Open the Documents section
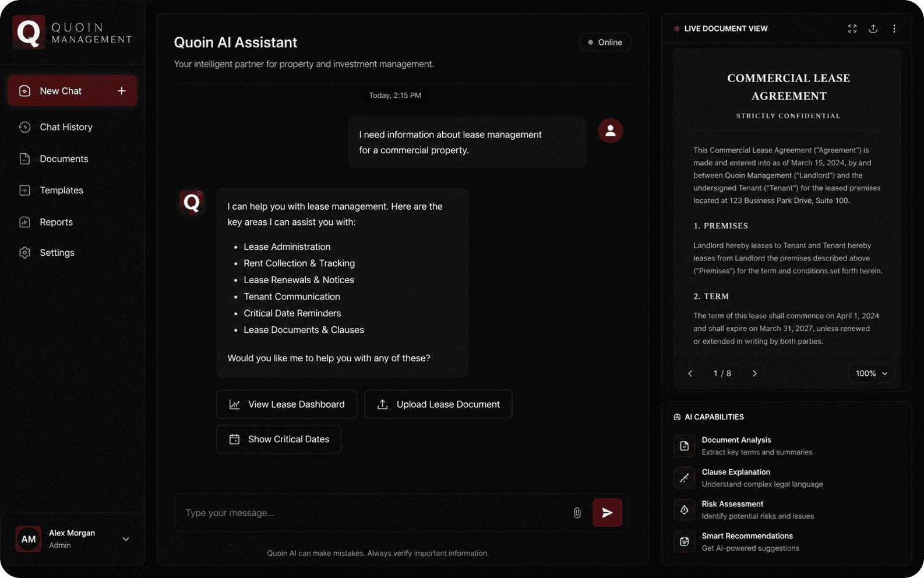The width and height of the screenshot is (924, 578). (x=64, y=158)
